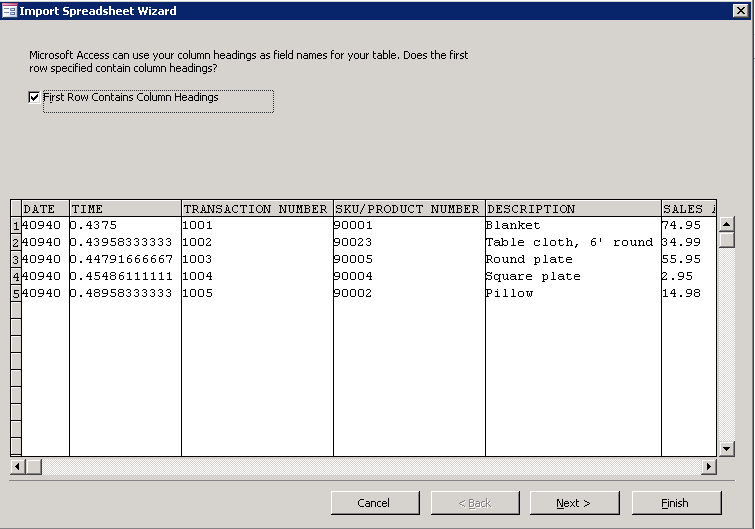Select the partially visible SALES column header
This screenshot has width=755, height=529.
689,209
